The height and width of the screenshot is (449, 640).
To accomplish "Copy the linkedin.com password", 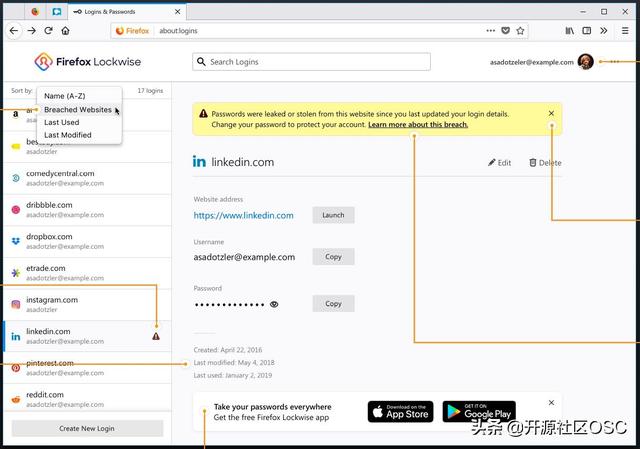I will tap(333, 304).
